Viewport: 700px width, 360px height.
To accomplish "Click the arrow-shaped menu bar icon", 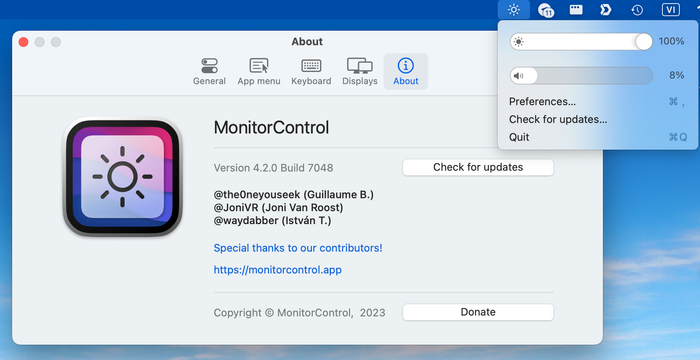I will coord(606,9).
